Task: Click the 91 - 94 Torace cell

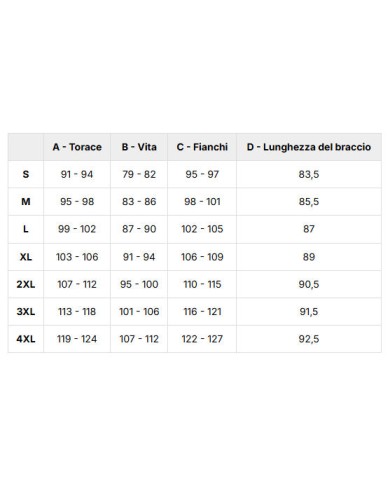Action: click(77, 174)
